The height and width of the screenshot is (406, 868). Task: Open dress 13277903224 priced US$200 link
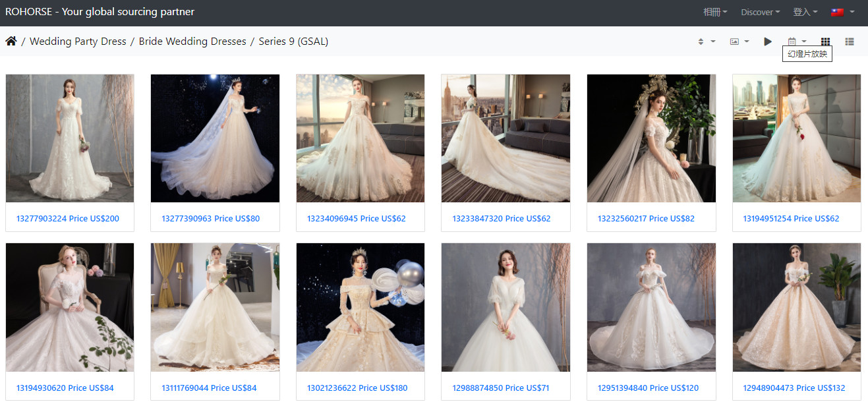pos(68,218)
